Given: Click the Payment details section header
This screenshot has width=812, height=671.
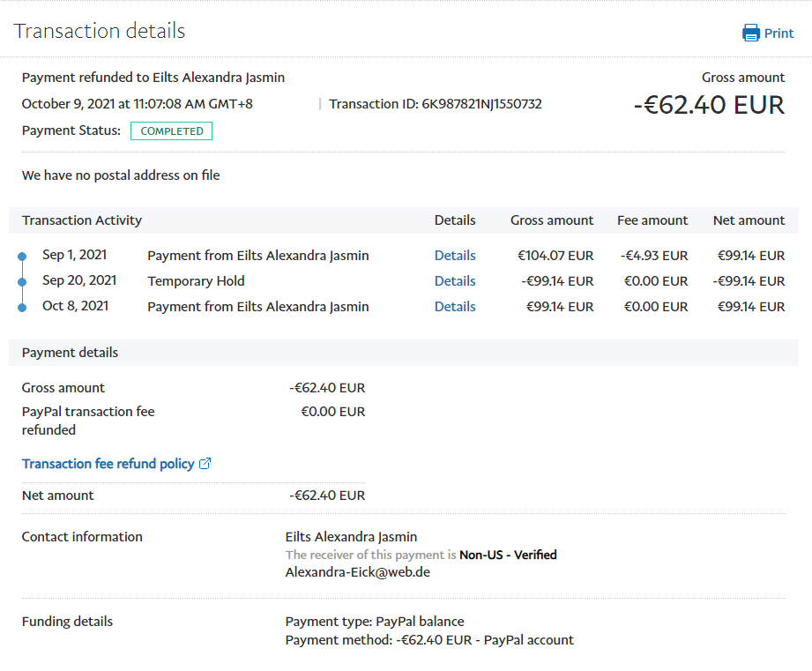Looking at the screenshot, I should [x=70, y=353].
